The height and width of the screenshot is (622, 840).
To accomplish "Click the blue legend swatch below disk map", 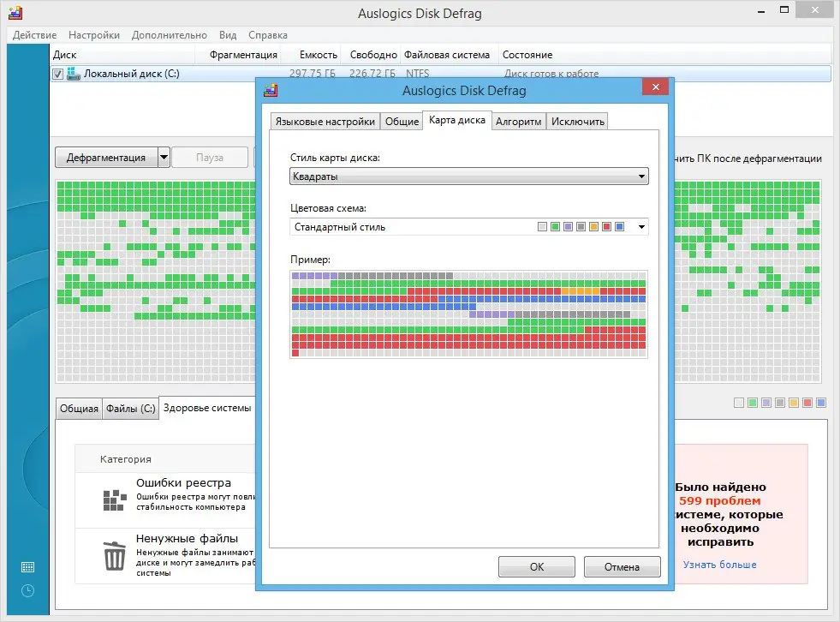I will pos(820,403).
